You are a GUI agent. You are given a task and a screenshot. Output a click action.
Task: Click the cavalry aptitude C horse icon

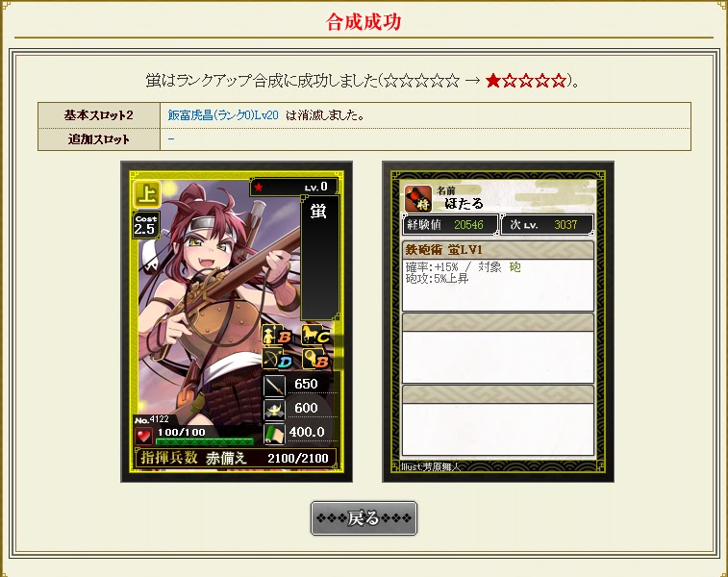click(315, 335)
